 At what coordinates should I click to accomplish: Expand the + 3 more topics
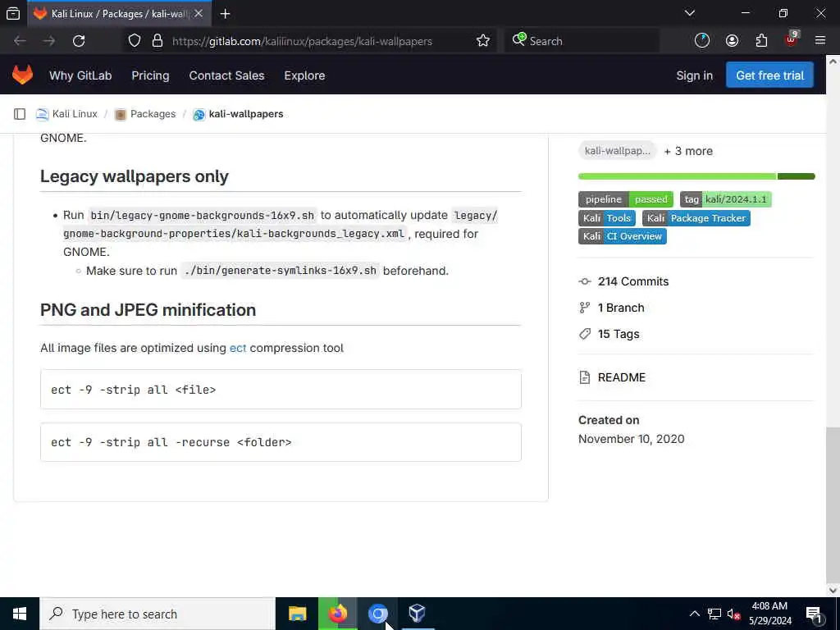tap(688, 151)
